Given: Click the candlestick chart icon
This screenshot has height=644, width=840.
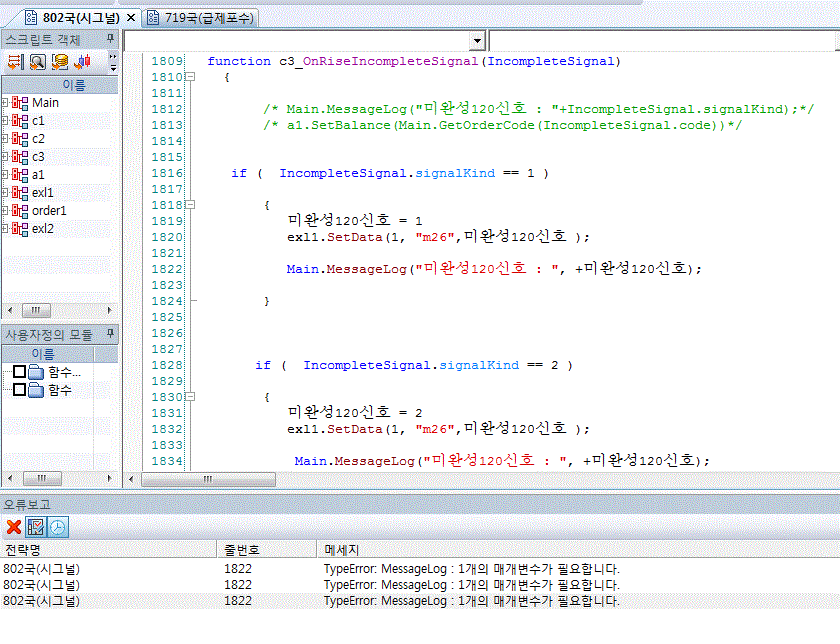Looking at the screenshot, I should (83, 62).
